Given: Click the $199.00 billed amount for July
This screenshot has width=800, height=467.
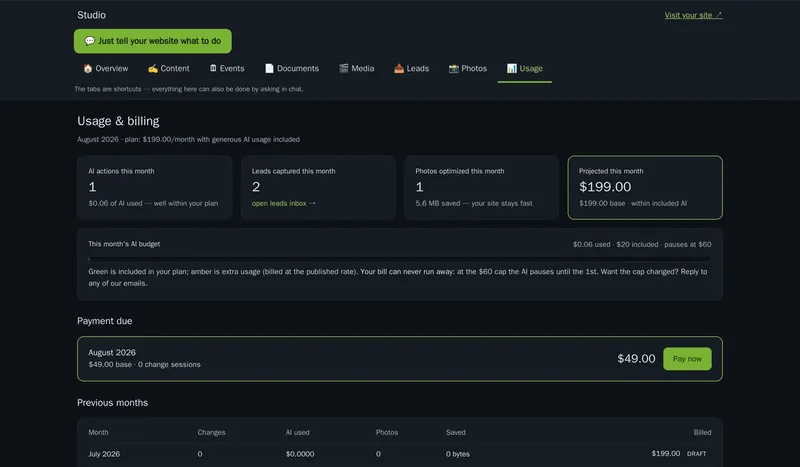Looking at the screenshot, I should pos(666,453).
